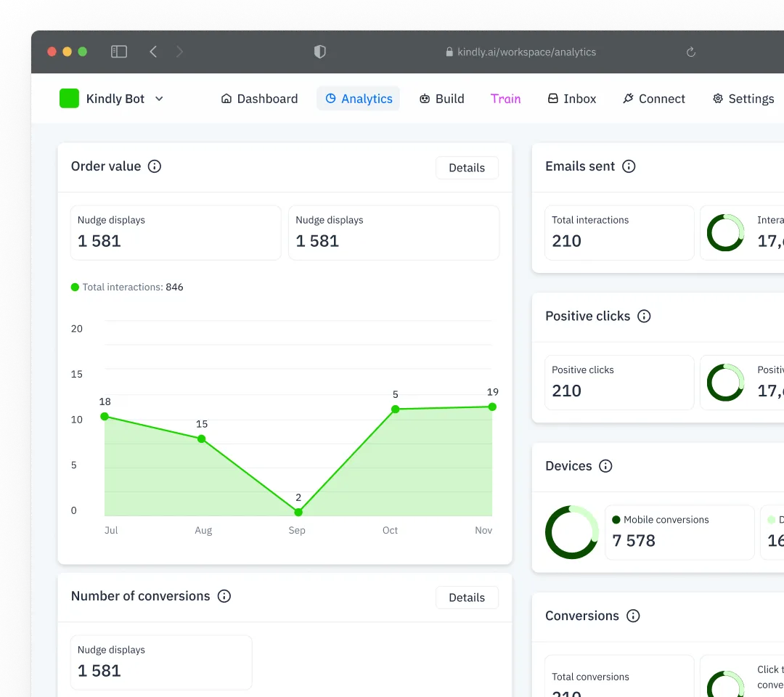The image size is (784, 697).
Task: Click the Dashboard home icon
Action: [225, 99]
